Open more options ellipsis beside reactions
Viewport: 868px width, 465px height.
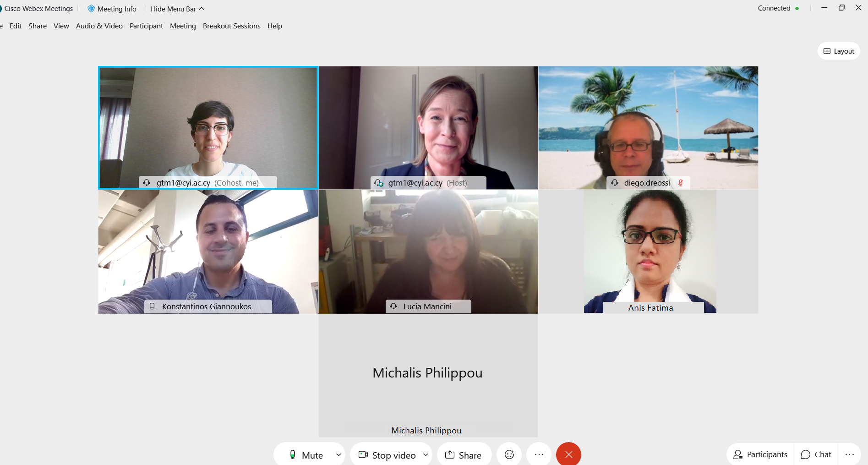[539, 454]
